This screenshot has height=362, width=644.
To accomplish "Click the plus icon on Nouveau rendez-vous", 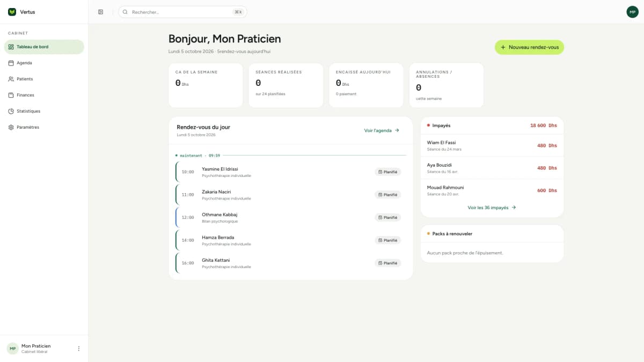I will point(503,47).
